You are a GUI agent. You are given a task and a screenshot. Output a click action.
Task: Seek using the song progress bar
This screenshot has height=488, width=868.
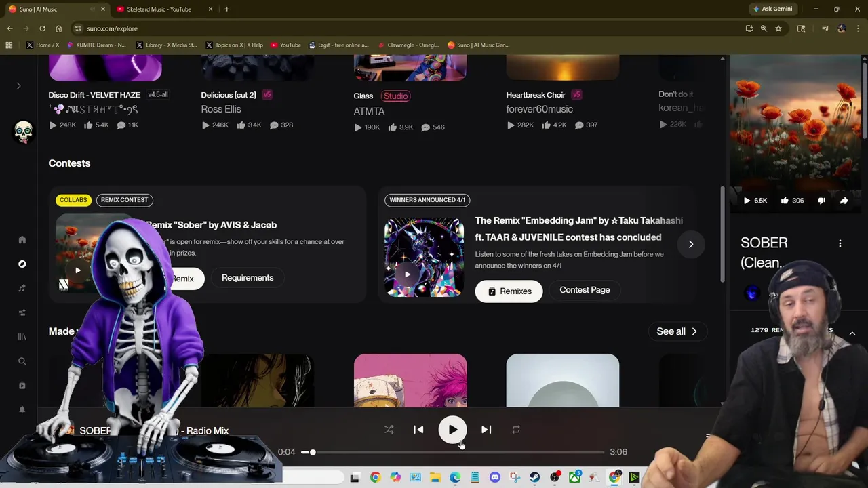pos(452,452)
